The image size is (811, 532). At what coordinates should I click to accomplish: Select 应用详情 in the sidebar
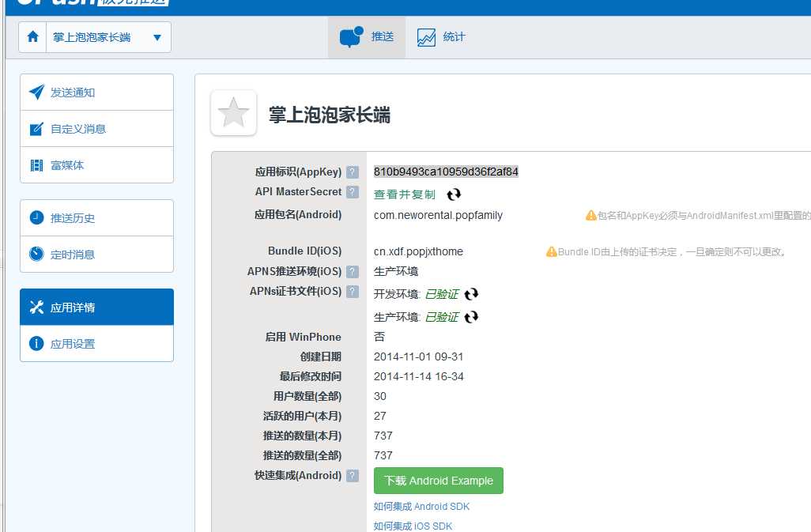click(x=96, y=307)
